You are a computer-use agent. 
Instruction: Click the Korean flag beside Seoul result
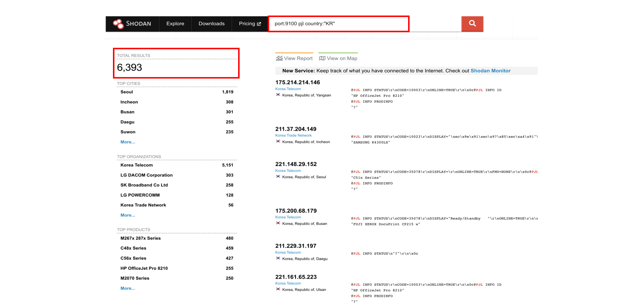[278, 177]
